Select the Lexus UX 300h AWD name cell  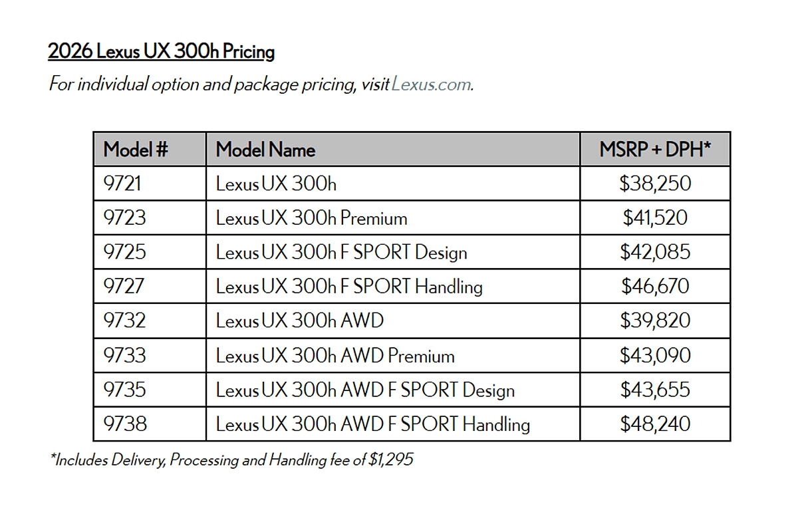(x=299, y=321)
